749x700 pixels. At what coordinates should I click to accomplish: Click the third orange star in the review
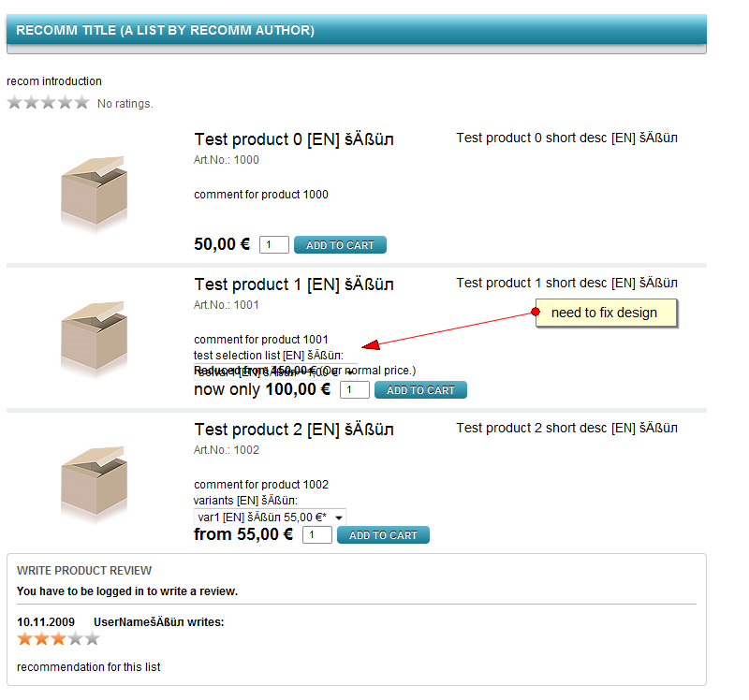coord(58,638)
